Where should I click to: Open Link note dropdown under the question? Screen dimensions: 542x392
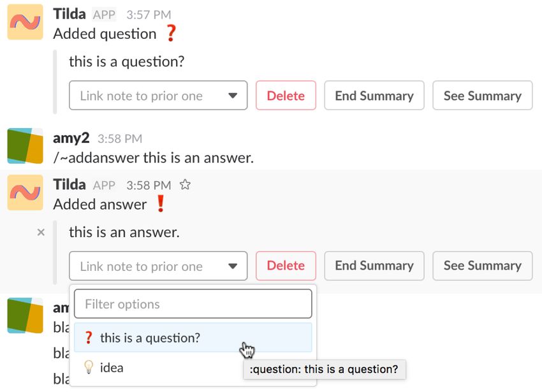pos(158,96)
